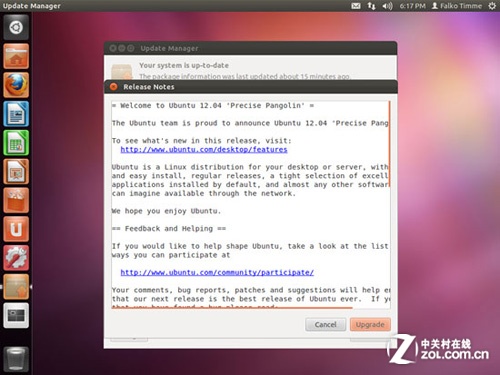
Task: Click the '== Feedback and Helping ==' heading
Action: coord(169,229)
